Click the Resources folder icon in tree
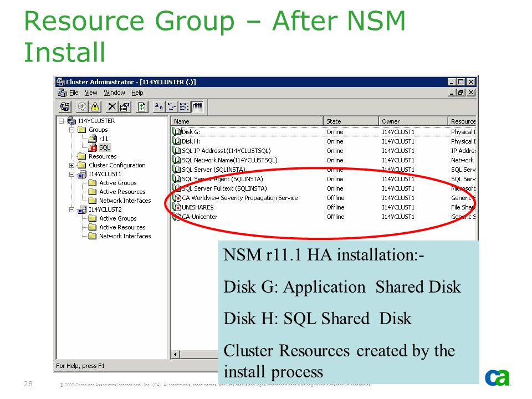Viewport: 532px width, 399px height. click(x=82, y=156)
